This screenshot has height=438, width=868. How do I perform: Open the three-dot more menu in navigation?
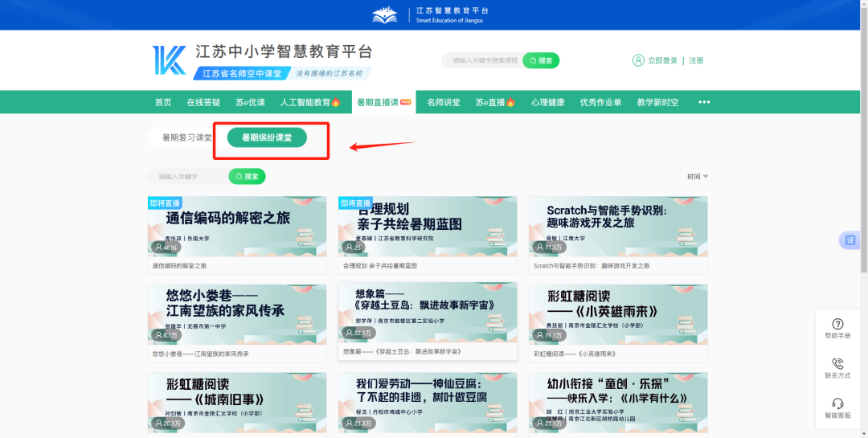tap(704, 102)
